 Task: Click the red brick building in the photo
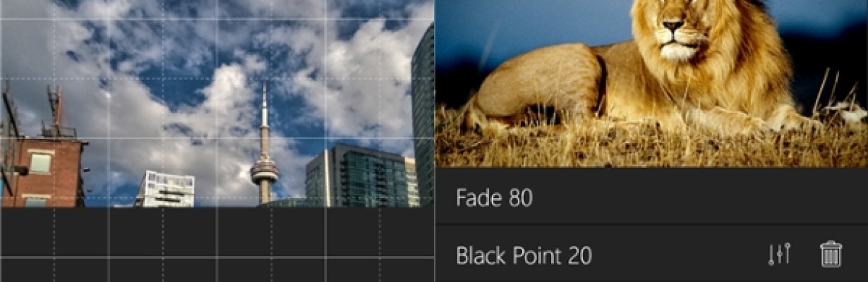tap(44, 172)
